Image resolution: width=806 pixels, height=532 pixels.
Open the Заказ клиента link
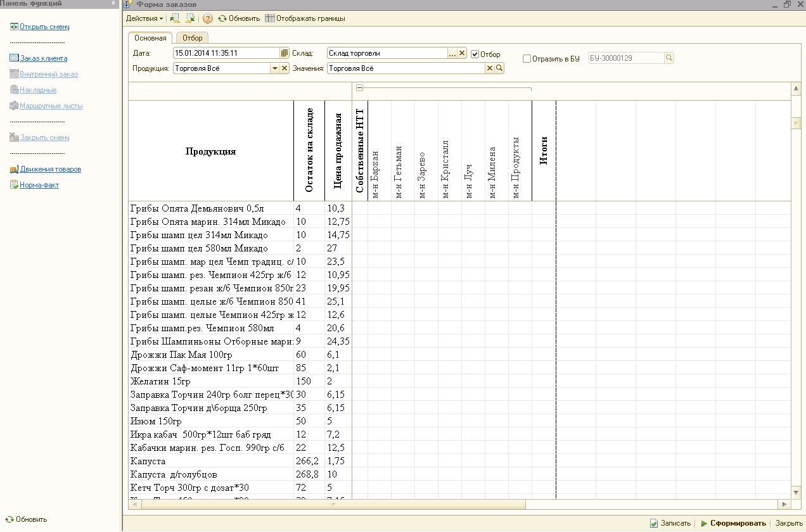pos(43,58)
